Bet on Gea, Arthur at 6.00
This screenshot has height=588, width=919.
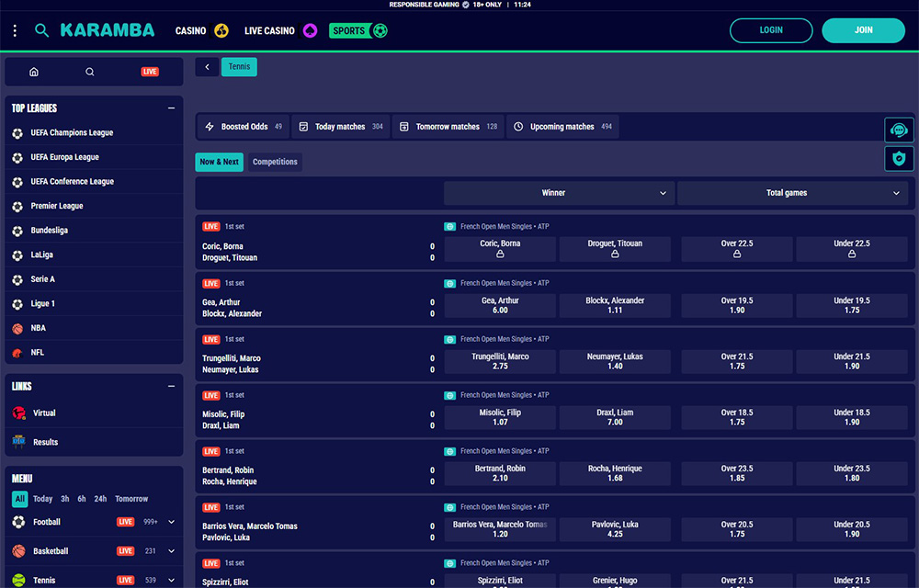coord(500,306)
